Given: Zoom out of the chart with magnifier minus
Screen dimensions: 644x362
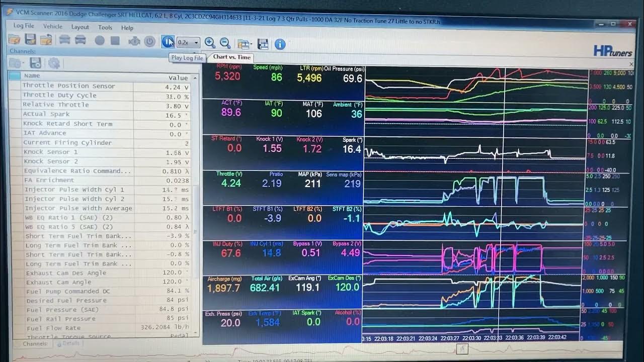Looking at the screenshot, I should [x=225, y=43].
